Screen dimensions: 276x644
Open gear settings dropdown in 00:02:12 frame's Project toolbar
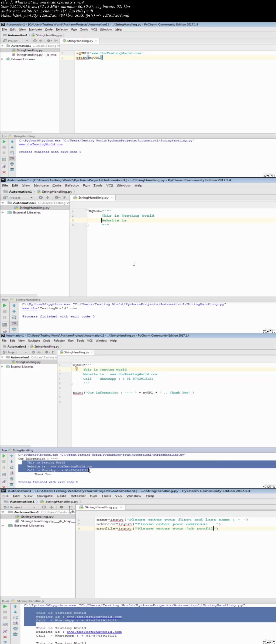[49, 41]
